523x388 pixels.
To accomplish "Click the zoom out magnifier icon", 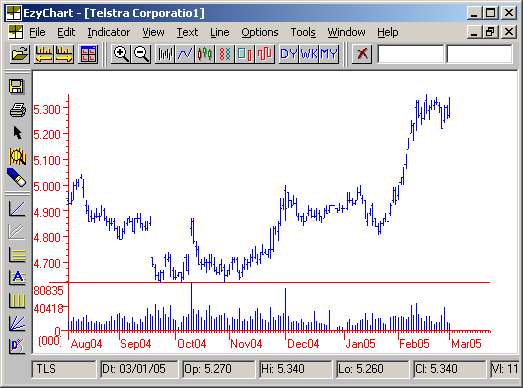I will coord(141,54).
